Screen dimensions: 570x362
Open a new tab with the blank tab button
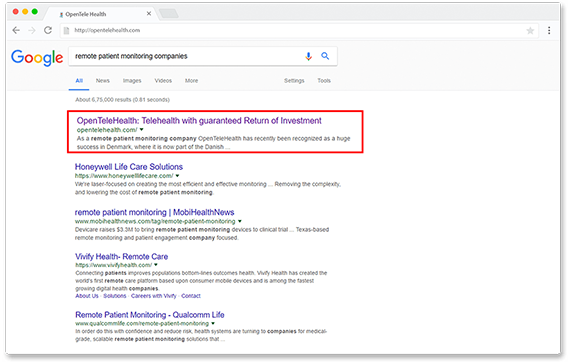coord(169,14)
